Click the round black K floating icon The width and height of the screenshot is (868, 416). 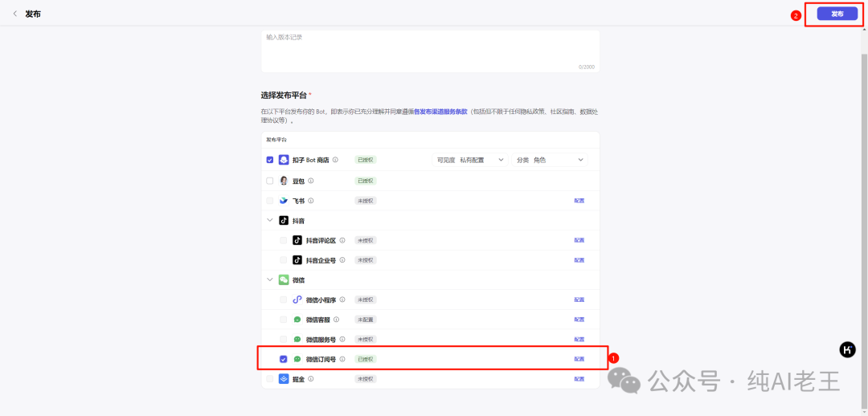coord(848,349)
